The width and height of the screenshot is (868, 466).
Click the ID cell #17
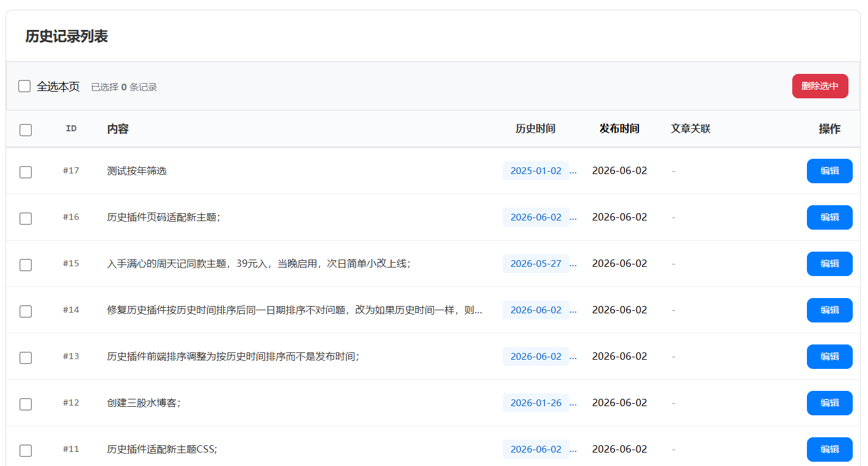71,170
